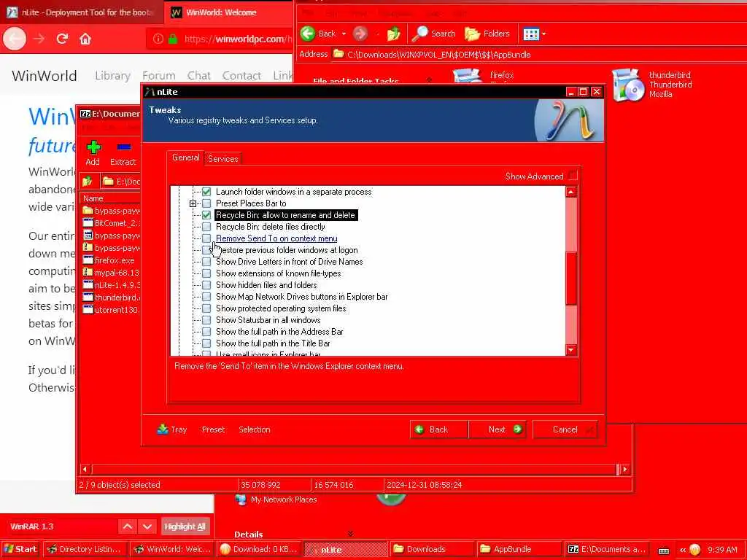Minimize nLite to Tray
The width and height of the screenshot is (747, 560).
[x=172, y=429]
